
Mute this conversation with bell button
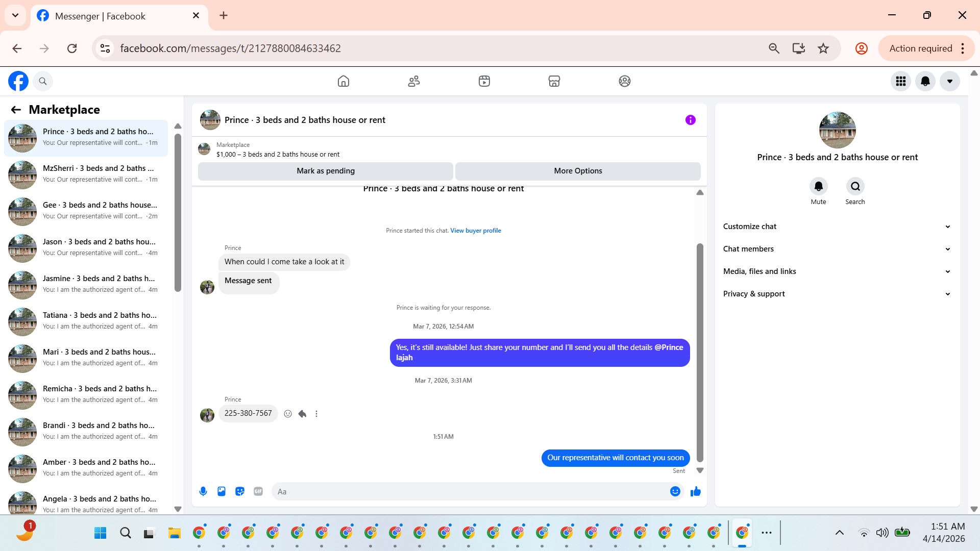818,186
